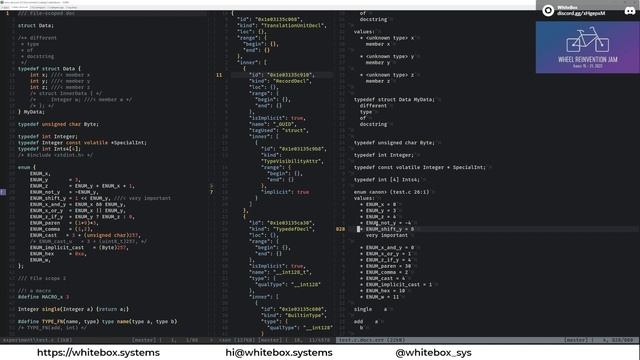Click line number 828 in the right pane gutter
The width and height of the screenshot is (640, 360).
340,229
